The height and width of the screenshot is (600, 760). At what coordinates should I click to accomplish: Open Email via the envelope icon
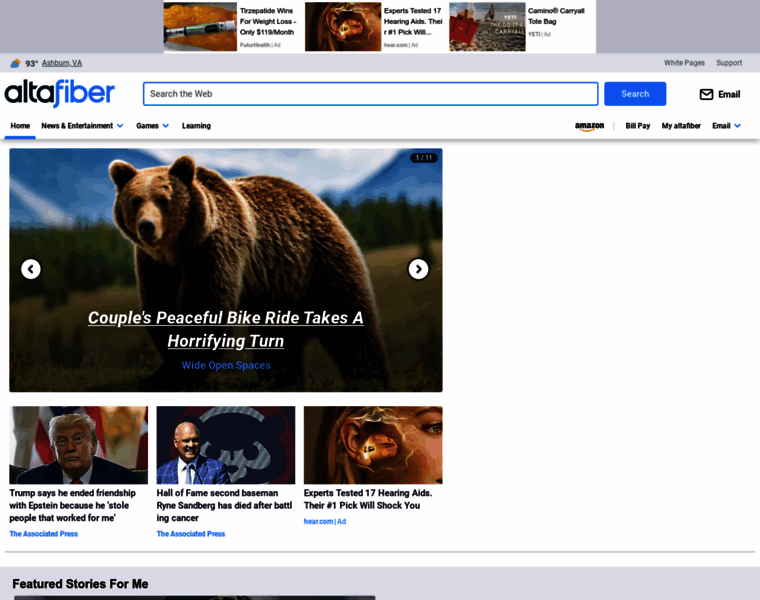(706, 94)
